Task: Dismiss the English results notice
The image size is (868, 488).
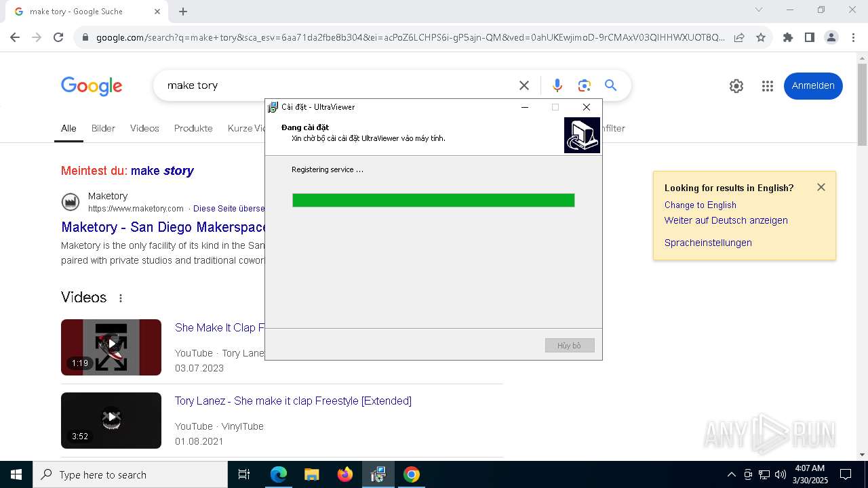Action: 821,187
